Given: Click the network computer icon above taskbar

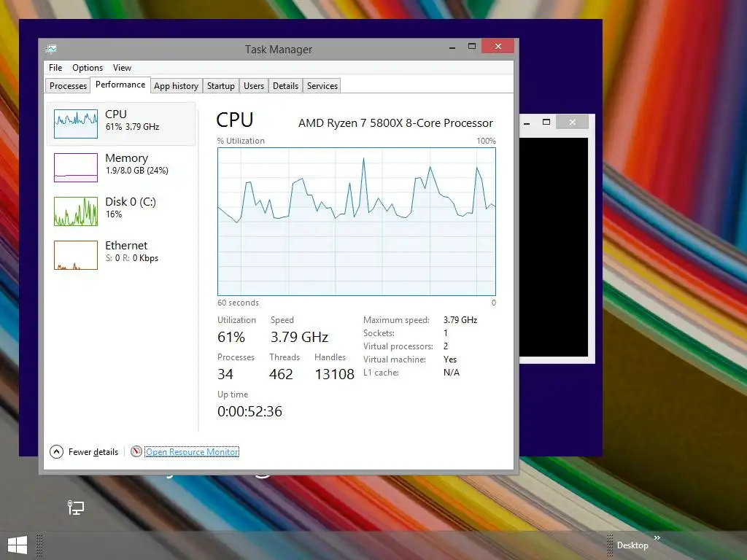Looking at the screenshot, I should 75,507.
